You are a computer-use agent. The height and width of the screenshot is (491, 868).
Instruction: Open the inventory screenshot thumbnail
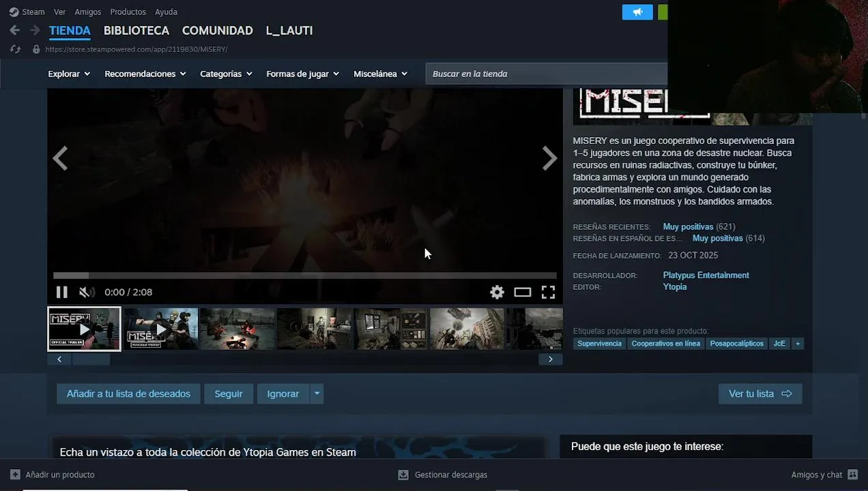click(390, 329)
